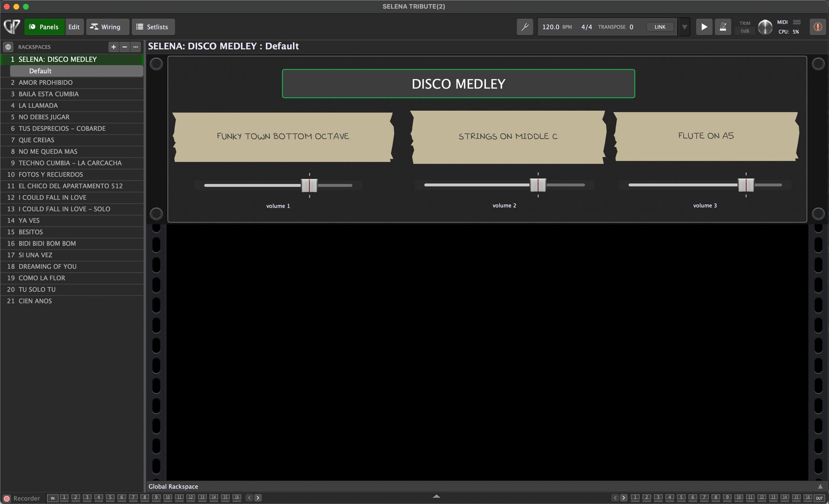Select the Default variation
This screenshot has width=829, height=504.
coord(76,71)
